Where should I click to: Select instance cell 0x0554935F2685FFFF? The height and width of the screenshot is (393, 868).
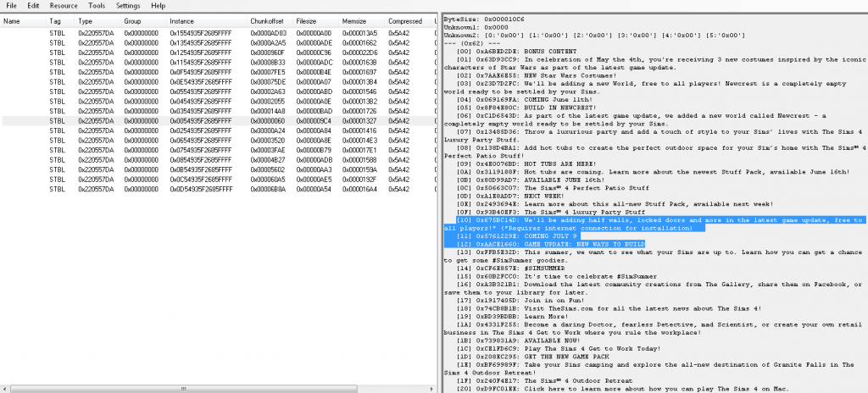click(x=200, y=91)
